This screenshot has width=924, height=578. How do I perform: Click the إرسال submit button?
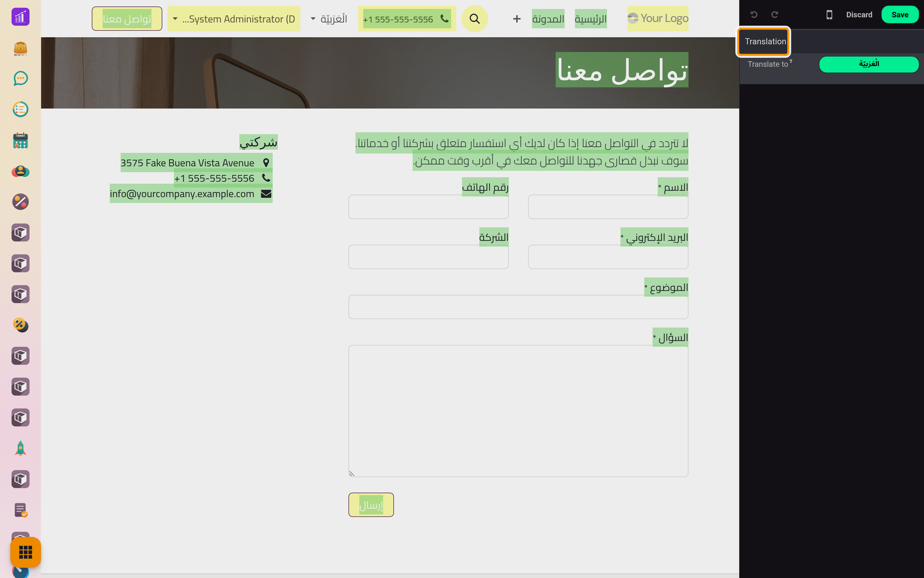[371, 505]
